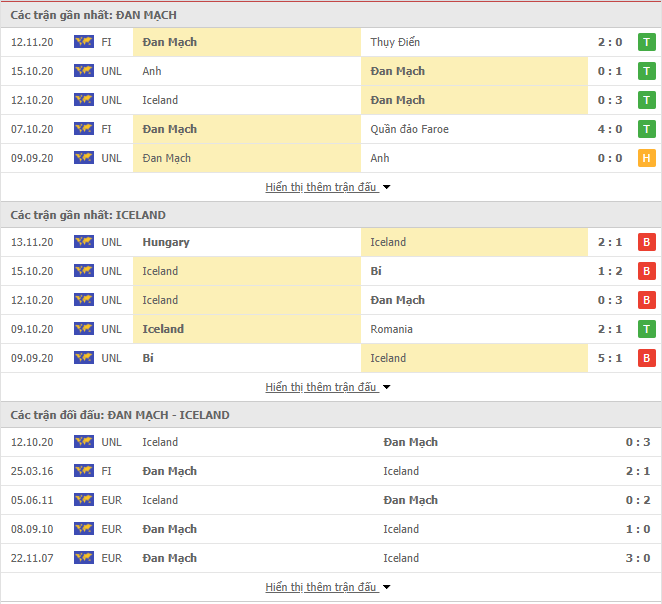Select the Hungary team name
The width and height of the screenshot is (662, 604).
tap(166, 242)
